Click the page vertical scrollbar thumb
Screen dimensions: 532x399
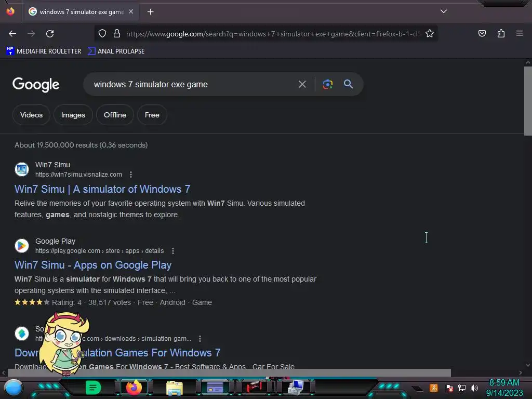pos(528,101)
